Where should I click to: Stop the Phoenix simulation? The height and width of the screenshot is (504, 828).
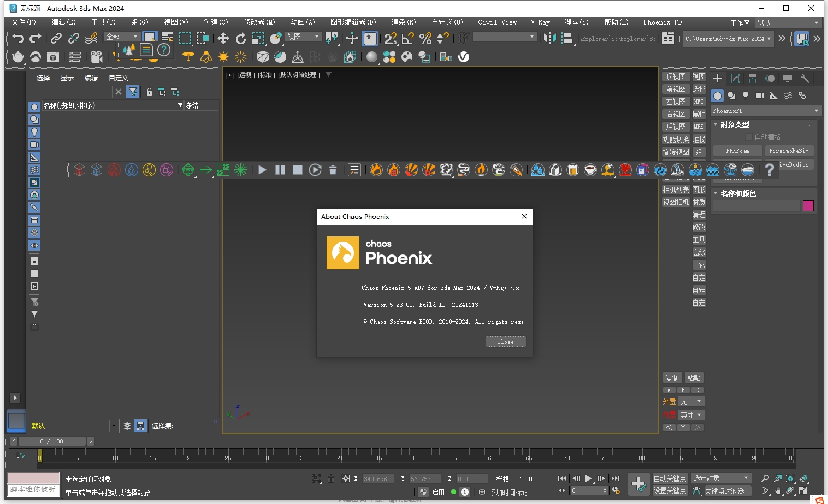pyautogui.click(x=298, y=170)
